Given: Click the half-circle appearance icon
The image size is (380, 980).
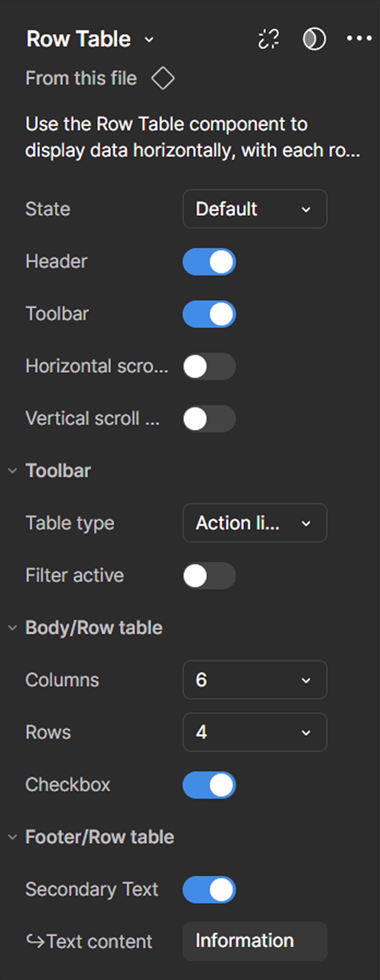Looking at the screenshot, I should tap(314, 39).
